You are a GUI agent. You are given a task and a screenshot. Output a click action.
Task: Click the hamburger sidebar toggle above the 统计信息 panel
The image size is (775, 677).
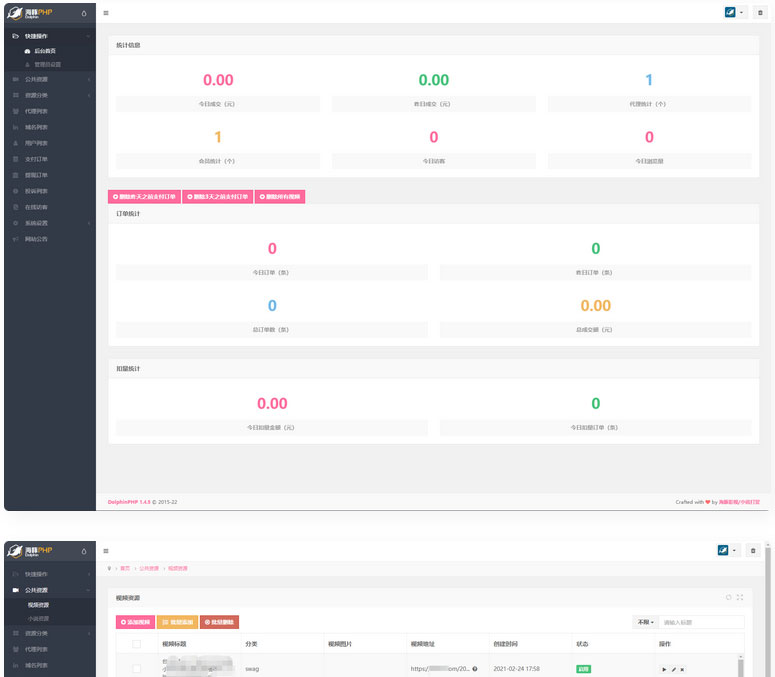(107, 13)
